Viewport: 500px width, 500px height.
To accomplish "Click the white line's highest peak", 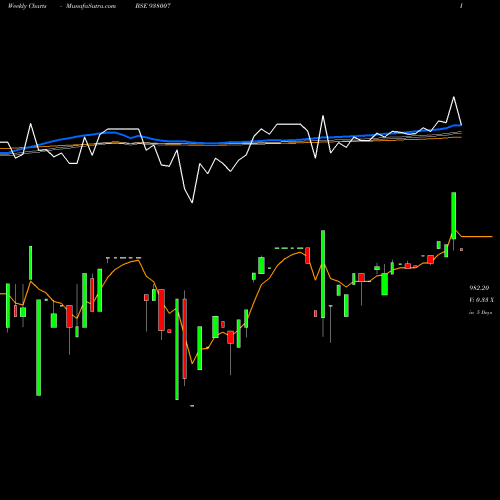I will 454,97.
